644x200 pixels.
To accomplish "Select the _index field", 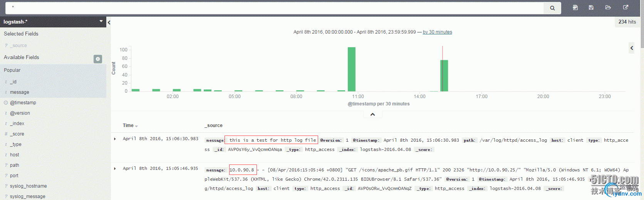I will (x=17, y=124).
